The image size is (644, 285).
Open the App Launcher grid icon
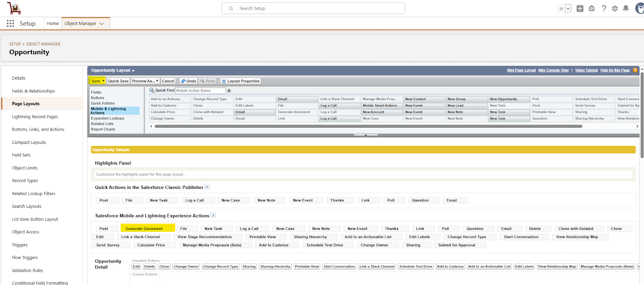click(10, 24)
